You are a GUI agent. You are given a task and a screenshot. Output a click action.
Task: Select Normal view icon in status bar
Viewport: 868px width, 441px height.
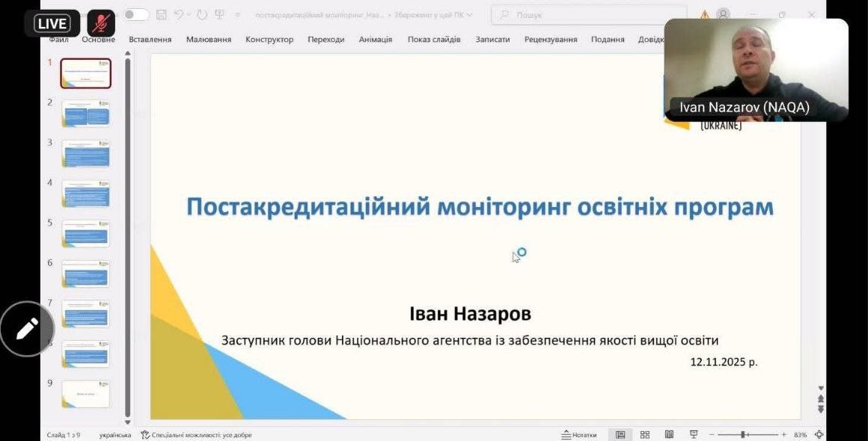click(620, 434)
